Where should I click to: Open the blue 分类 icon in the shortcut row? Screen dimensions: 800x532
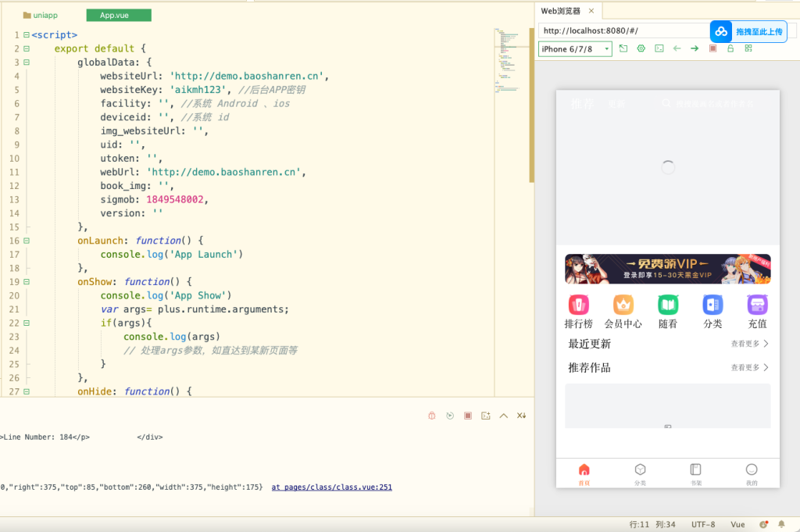click(712, 305)
